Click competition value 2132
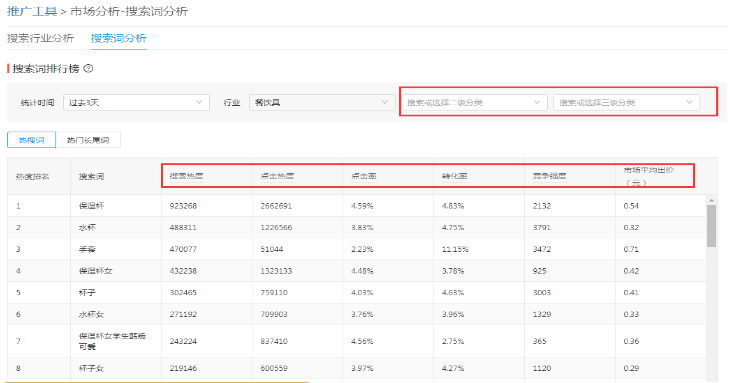The image size is (731, 383). pos(542,206)
